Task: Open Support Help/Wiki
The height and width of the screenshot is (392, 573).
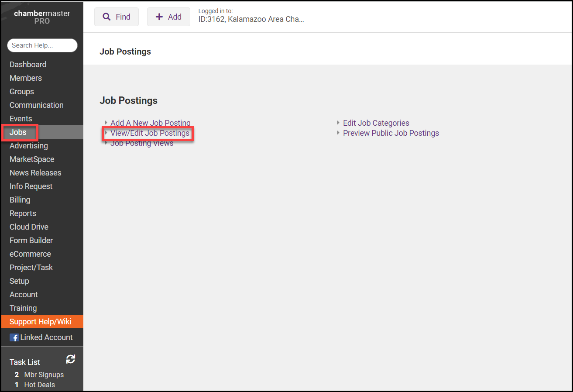Action: (x=40, y=322)
